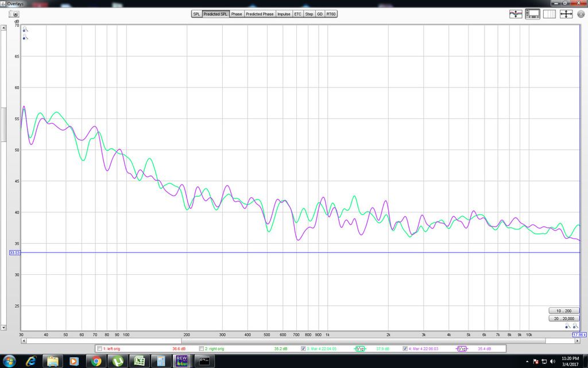Image resolution: width=588 pixels, height=368 pixels.
Task: Switch to the Impulse tab
Action: point(284,14)
